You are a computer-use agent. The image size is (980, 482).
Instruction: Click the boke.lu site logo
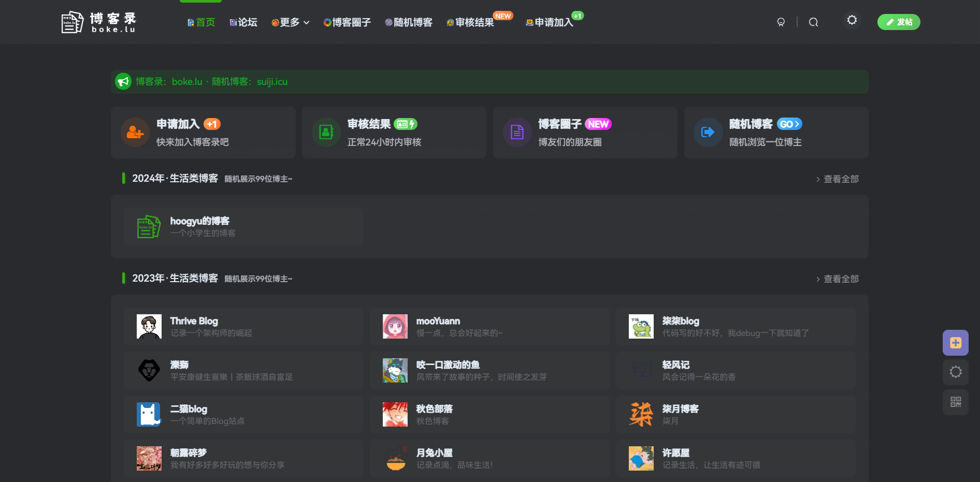pyautogui.click(x=98, y=22)
